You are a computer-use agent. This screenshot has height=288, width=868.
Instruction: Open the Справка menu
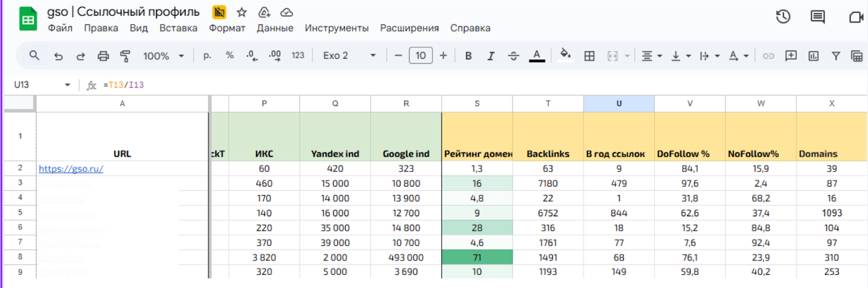[470, 28]
